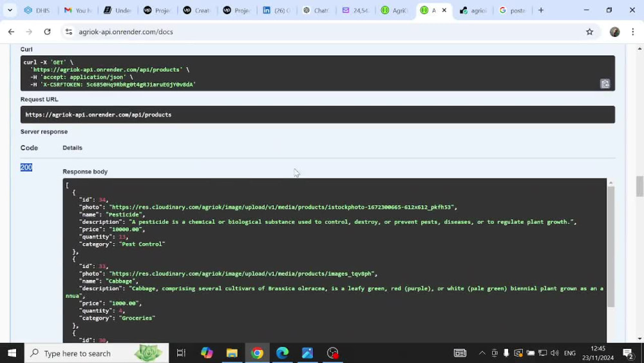Click the Request URL text box

[x=317, y=115]
